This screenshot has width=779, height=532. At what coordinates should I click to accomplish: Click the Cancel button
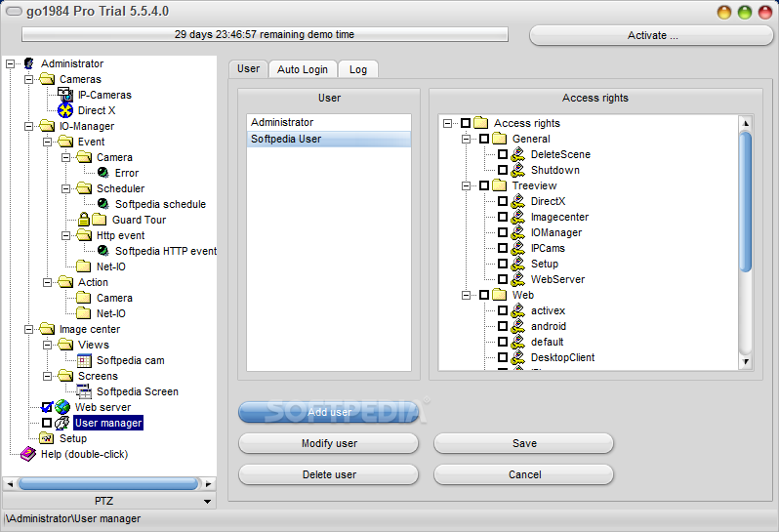pyautogui.click(x=523, y=474)
